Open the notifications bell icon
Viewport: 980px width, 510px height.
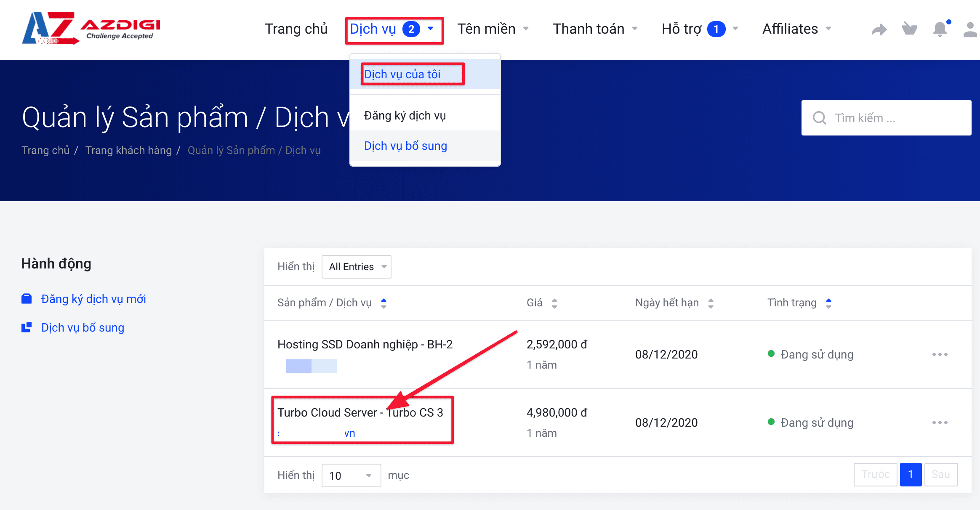940,29
